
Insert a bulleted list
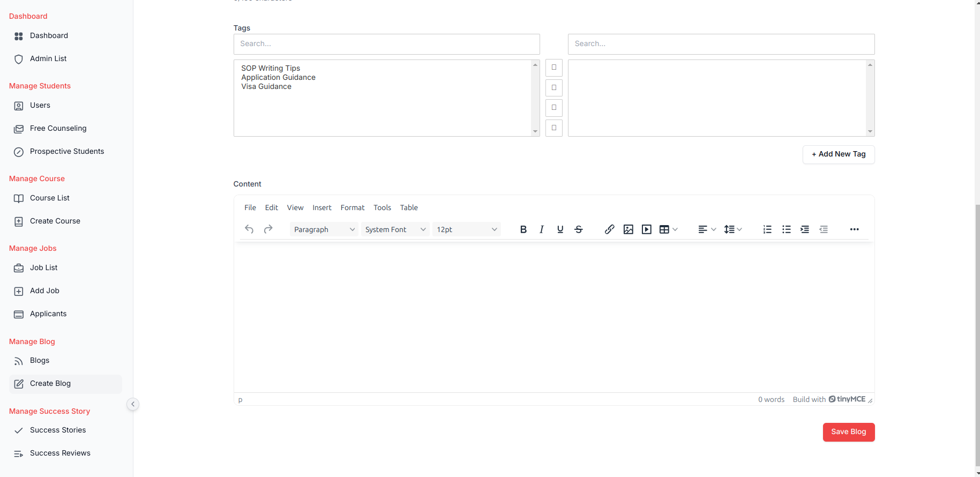[787, 229]
